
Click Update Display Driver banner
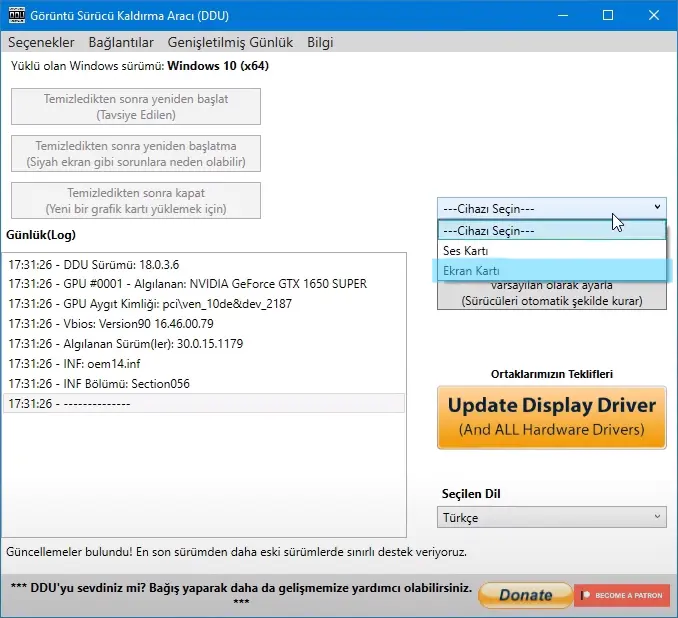click(x=552, y=417)
